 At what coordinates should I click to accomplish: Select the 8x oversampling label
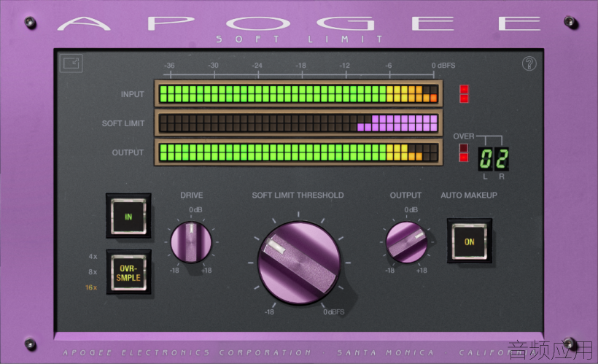point(93,272)
